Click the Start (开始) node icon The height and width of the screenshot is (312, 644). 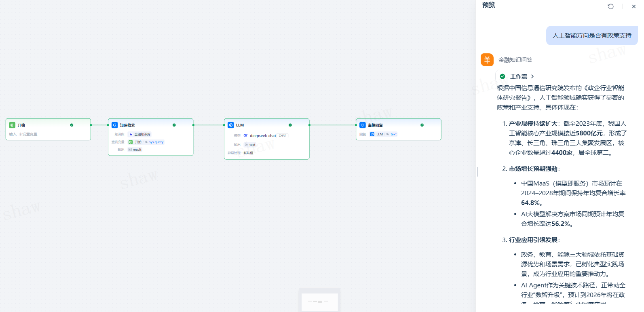click(12, 125)
